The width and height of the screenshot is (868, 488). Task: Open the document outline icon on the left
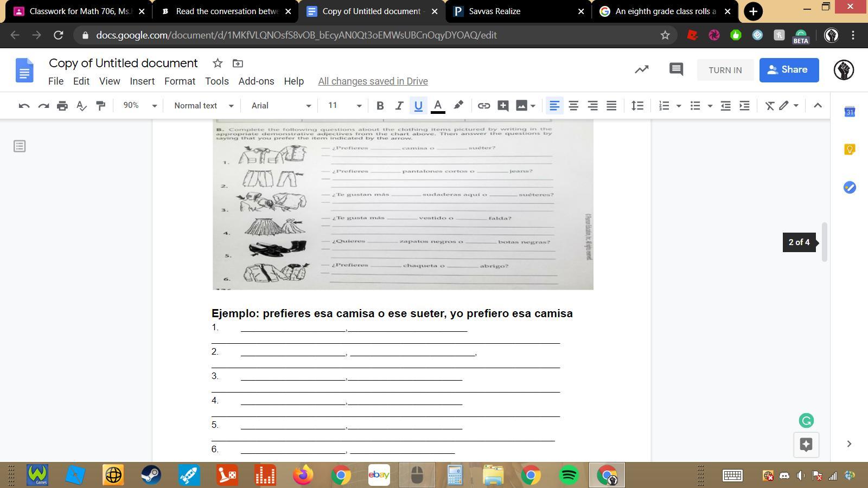[x=20, y=146]
